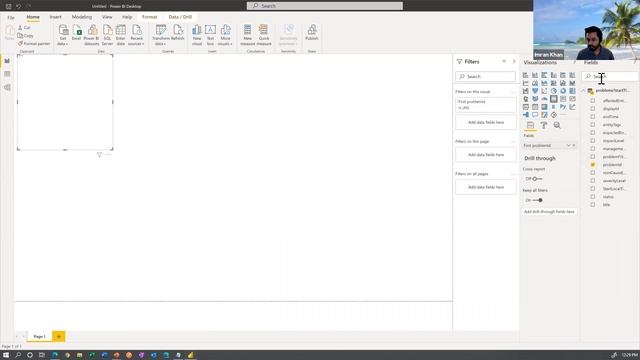Click Add data fields here under page filters
Screen dimensions: 640x360
486,155
